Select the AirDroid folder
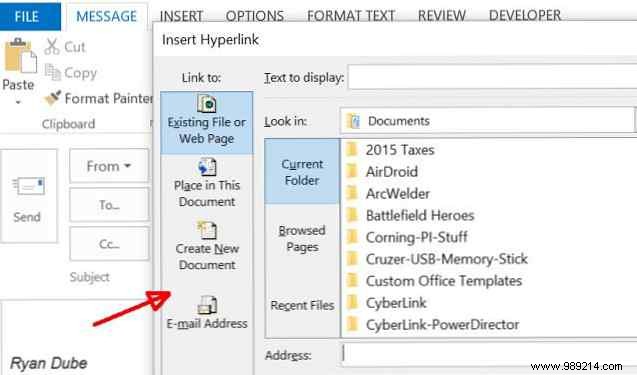The width and height of the screenshot is (637, 375). coord(391,171)
